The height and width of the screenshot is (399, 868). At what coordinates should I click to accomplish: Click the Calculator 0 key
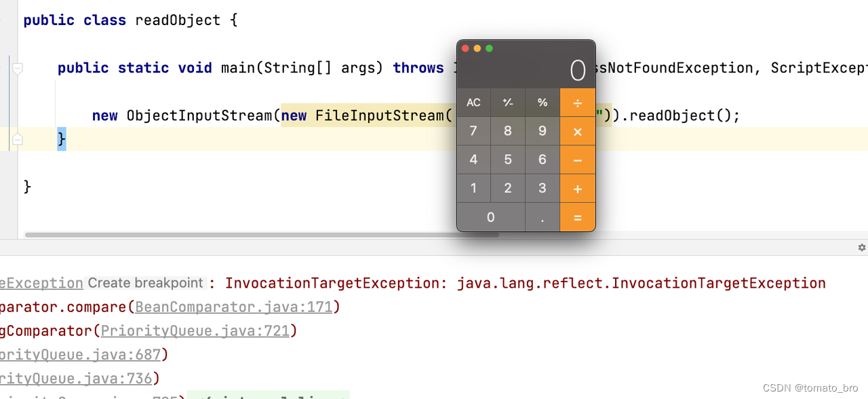pyautogui.click(x=491, y=217)
